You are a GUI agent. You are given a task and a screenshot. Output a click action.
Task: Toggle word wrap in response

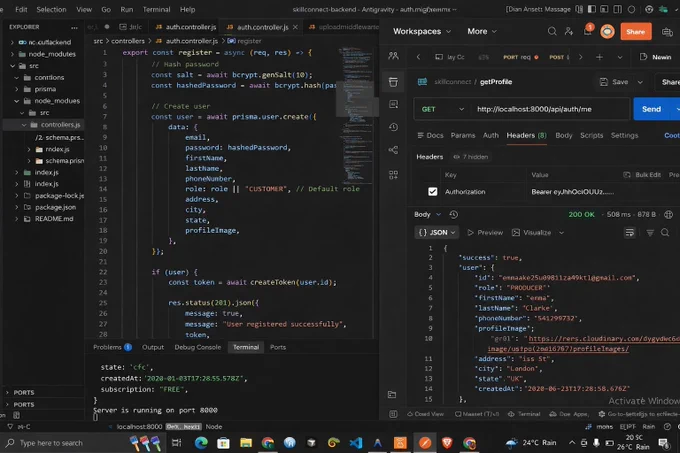click(630, 233)
